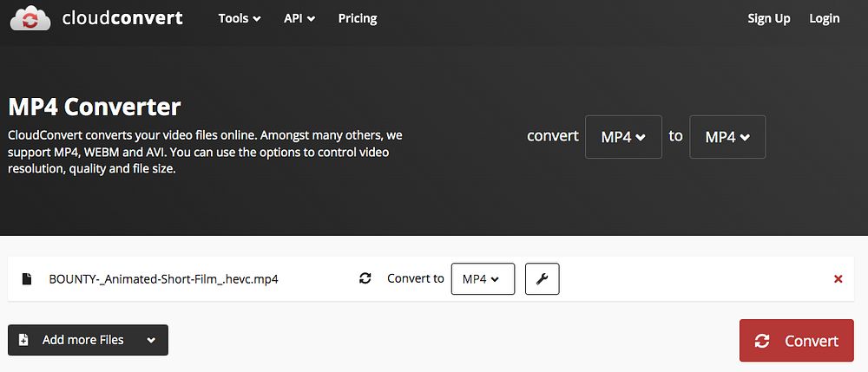Select the BOUNTY-_Animated-Short-Film_.hevc.mp4 filename

163,279
